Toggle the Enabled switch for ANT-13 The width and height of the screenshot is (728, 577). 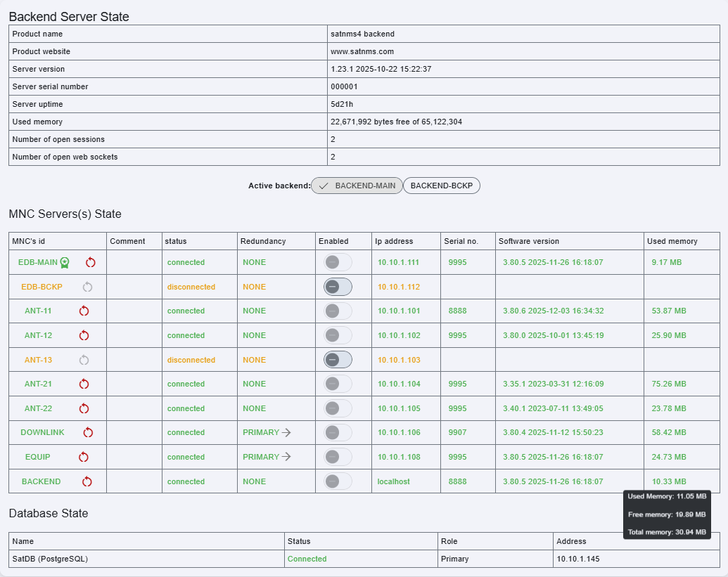tap(336, 359)
